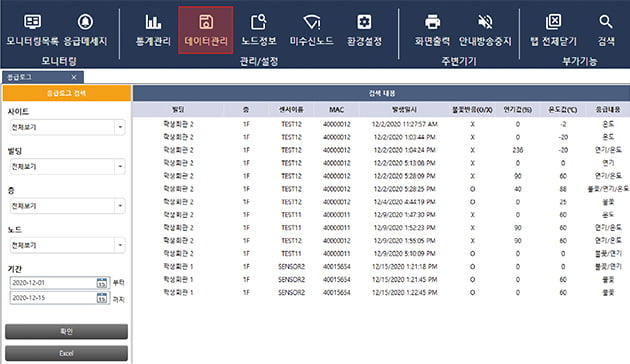Open the 응급메세지 emergency message bell icon
This screenshot has height=364, width=630.
pyautogui.click(x=85, y=22)
